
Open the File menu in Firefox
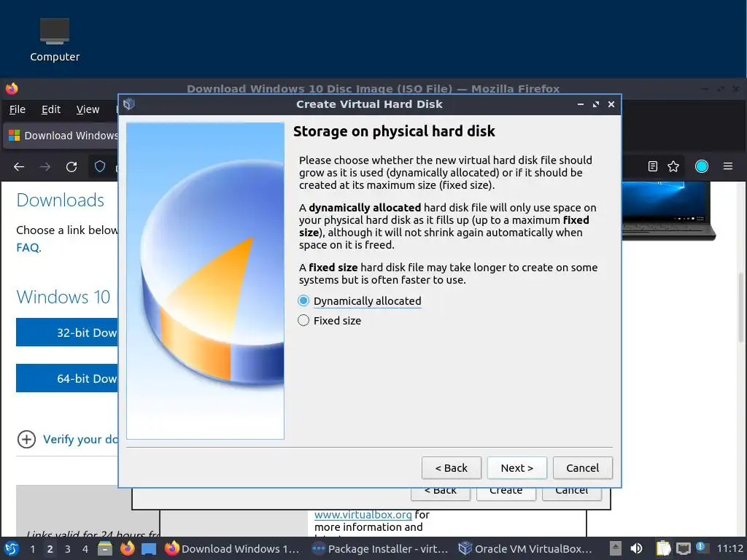point(18,109)
